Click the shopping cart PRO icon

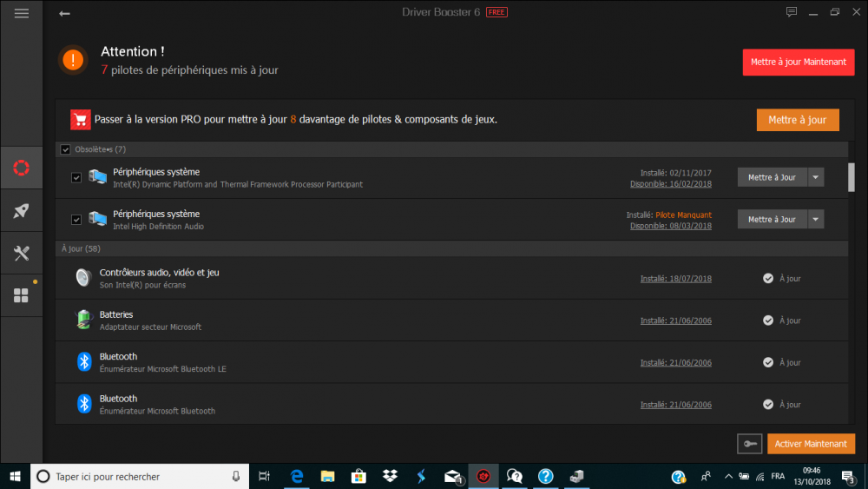80,120
